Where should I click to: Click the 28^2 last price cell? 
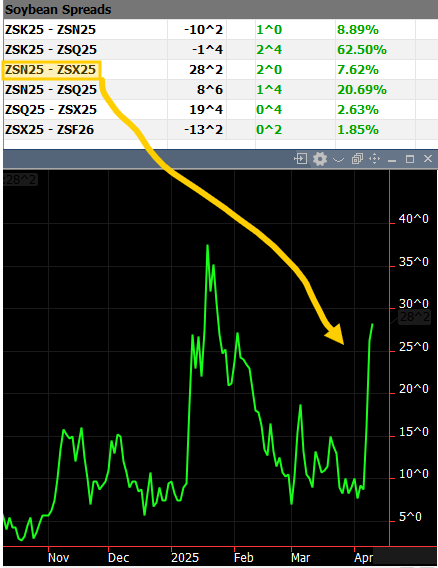point(206,70)
